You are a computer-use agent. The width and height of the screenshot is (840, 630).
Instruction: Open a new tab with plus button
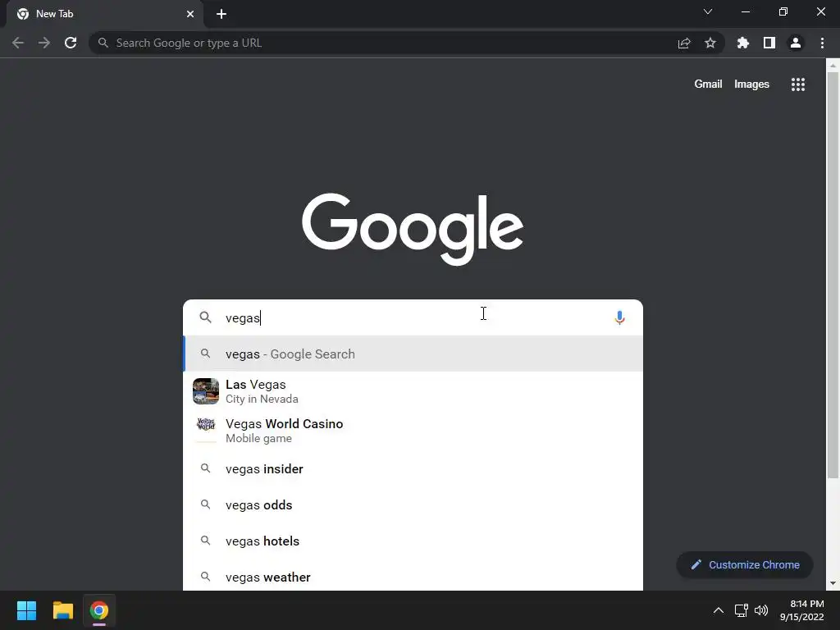tap(221, 14)
